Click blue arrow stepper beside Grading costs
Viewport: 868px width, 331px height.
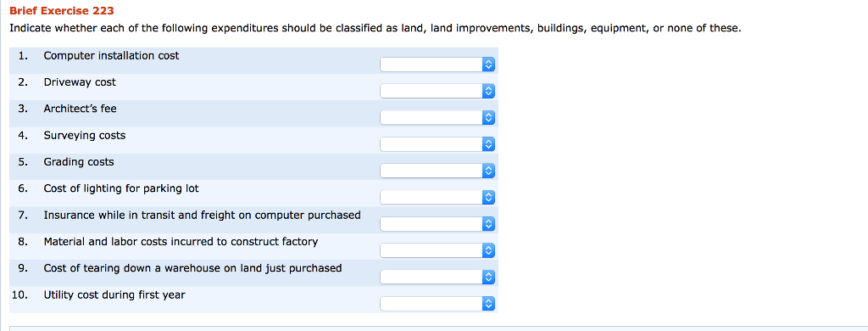coord(487,171)
